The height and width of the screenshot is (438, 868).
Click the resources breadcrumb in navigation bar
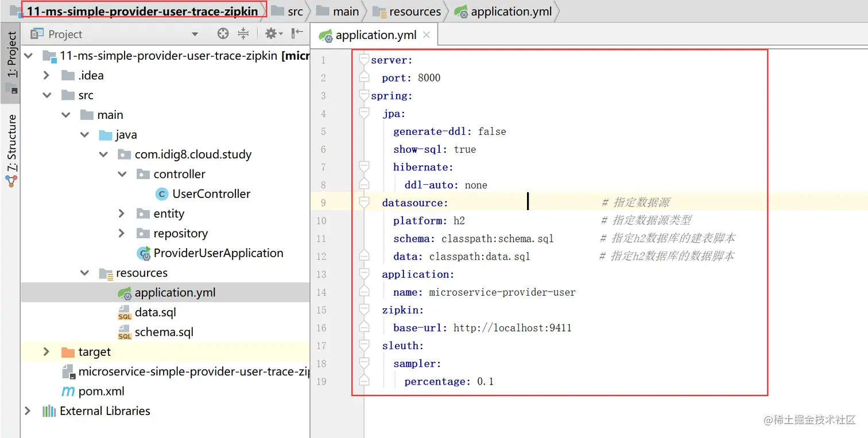point(407,11)
